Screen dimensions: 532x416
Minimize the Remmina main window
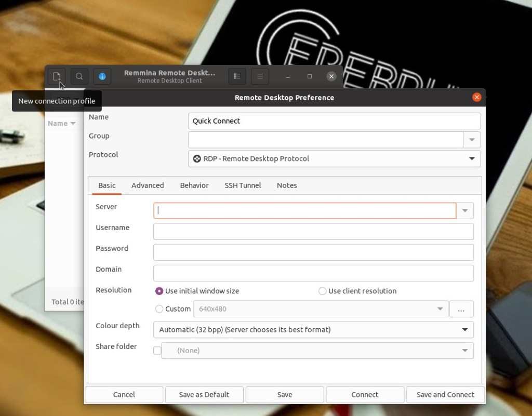(287, 76)
